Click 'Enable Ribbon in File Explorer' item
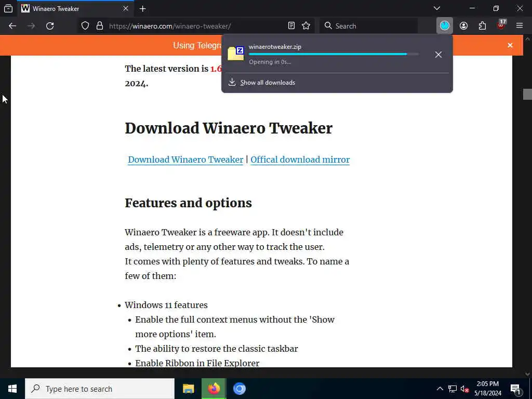Viewport: 532px width, 399px height. [x=197, y=363]
